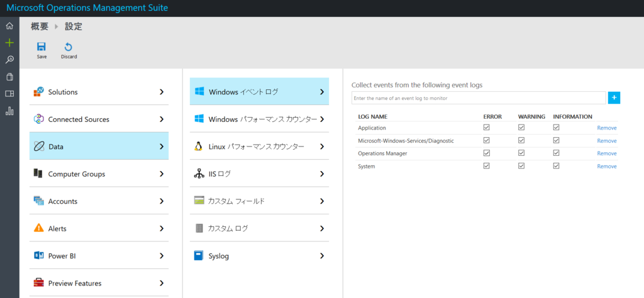The image size is (644, 298).
Task: Click the green plus sidebar icon
Action: (x=9, y=43)
